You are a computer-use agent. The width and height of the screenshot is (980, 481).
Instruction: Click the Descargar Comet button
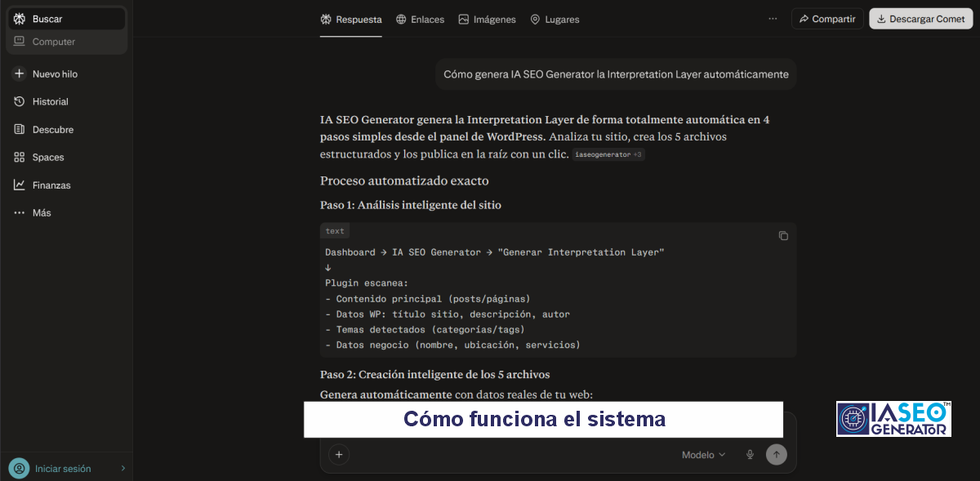point(920,19)
